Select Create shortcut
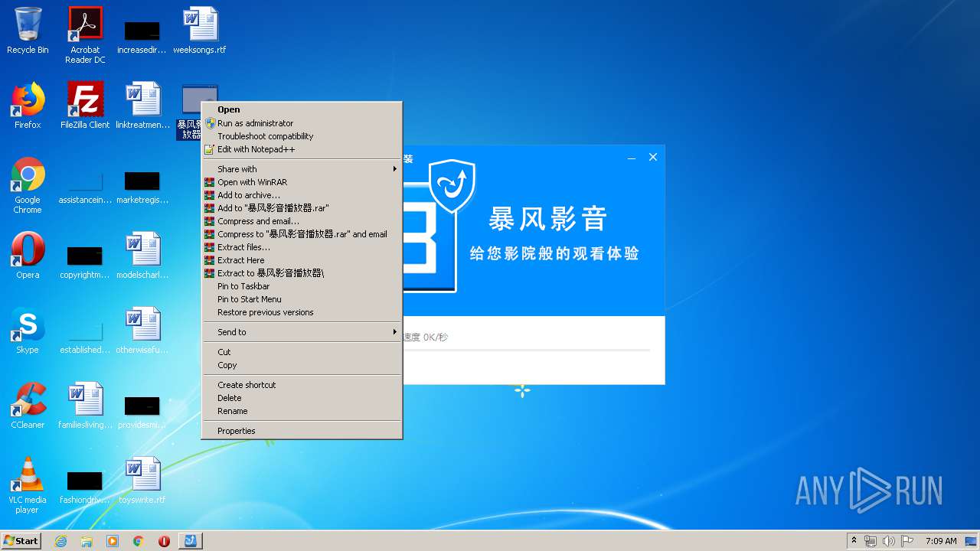This screenshot has height=551, width=980. click(x=302, y=385)
